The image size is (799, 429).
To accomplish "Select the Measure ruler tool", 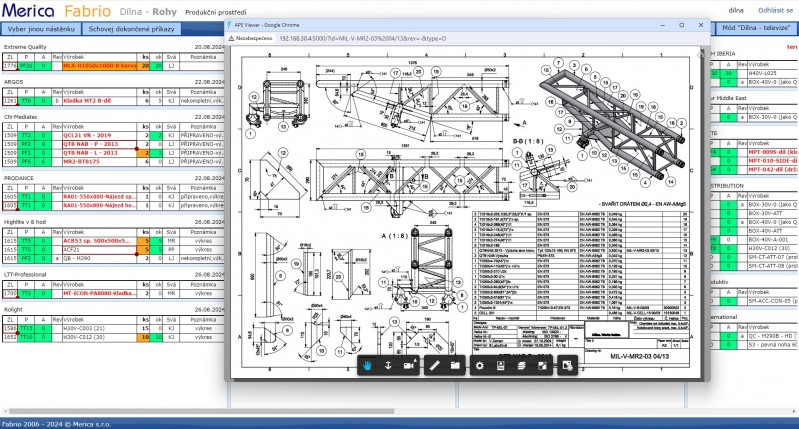I will tap(435, 366).
